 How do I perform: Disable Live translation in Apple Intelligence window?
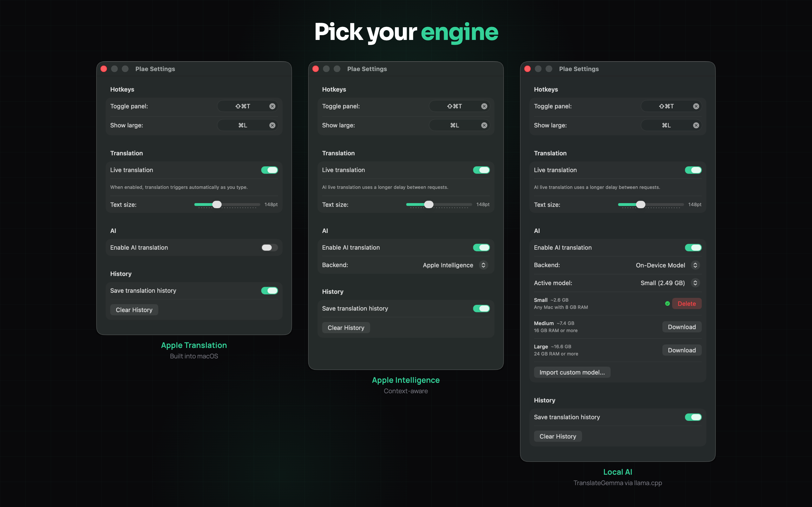(x=481, y=170)
